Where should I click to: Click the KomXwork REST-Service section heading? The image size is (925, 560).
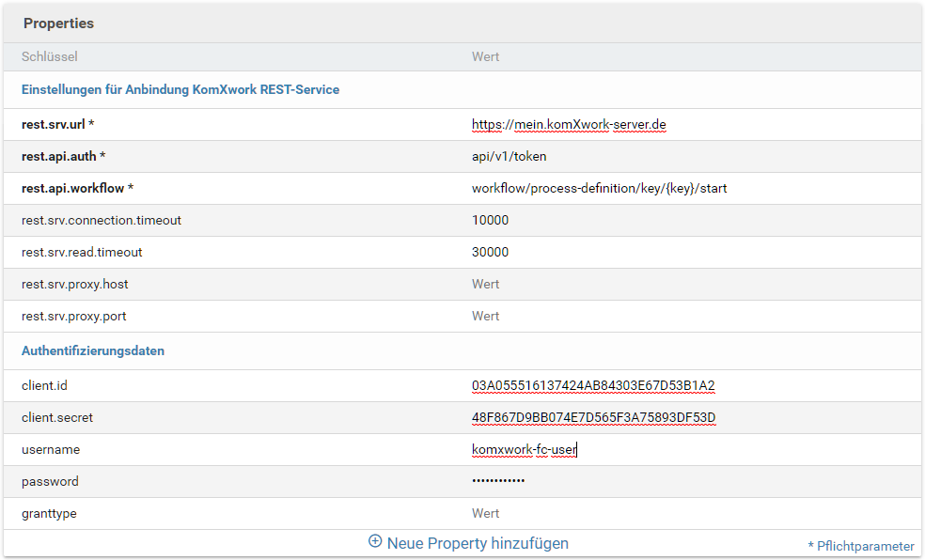[x=180, y=90]
